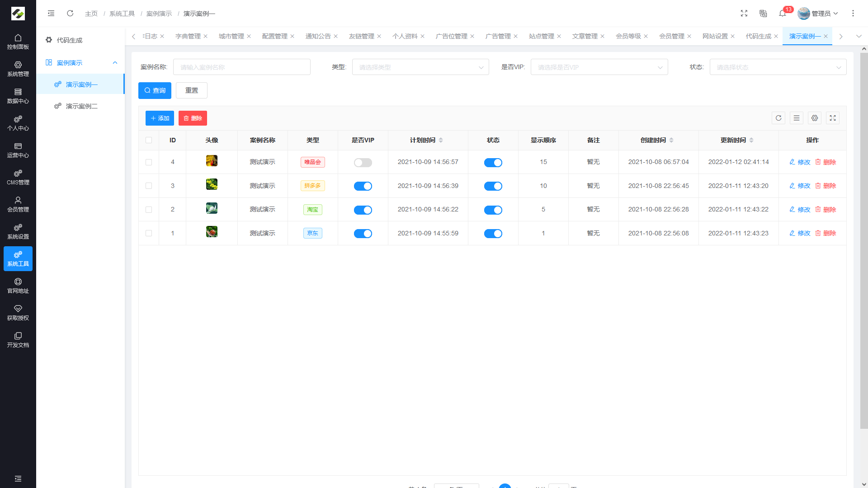Switch to the 会员等级 tab
The height and width of the screenshot is (488, 868).
pyautogui.click(x=628, y=36)
